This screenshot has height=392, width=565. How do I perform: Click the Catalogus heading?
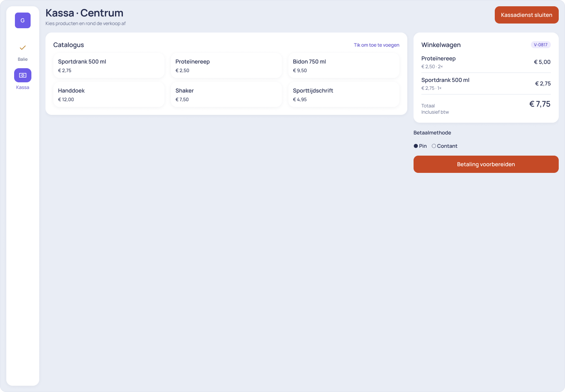click(69, 45)
